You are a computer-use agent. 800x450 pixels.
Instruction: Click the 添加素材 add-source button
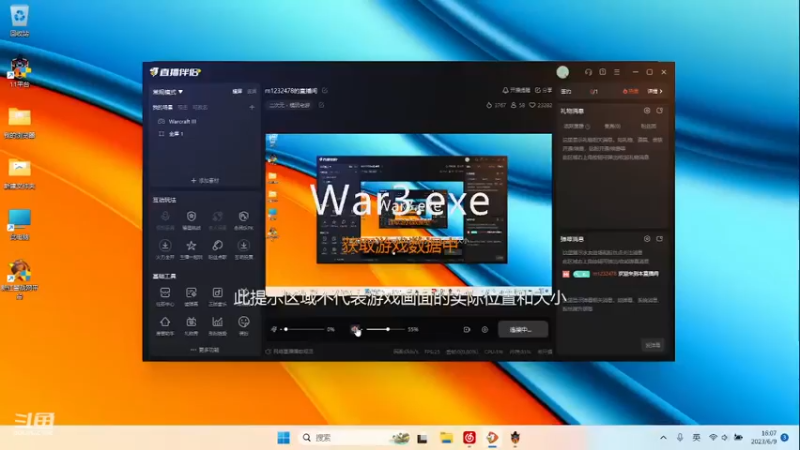(x=205, y=181)
